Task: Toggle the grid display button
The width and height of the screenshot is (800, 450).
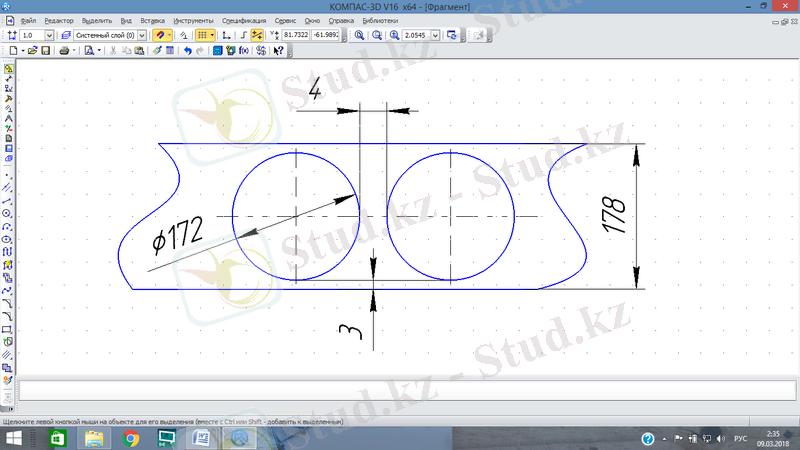Action: [x=203, y=35]
